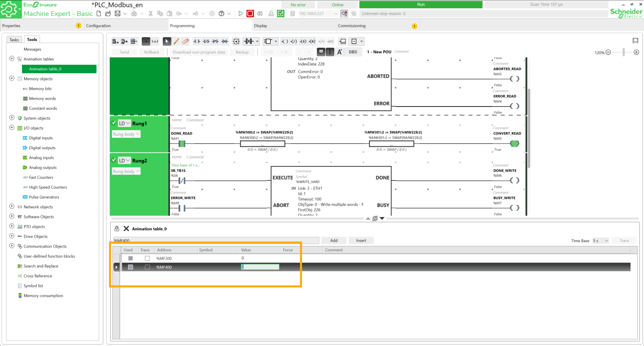Viewport: 644px width, 346px height.
Task: Insert a normally open contact
Action: tap(197, 41)
